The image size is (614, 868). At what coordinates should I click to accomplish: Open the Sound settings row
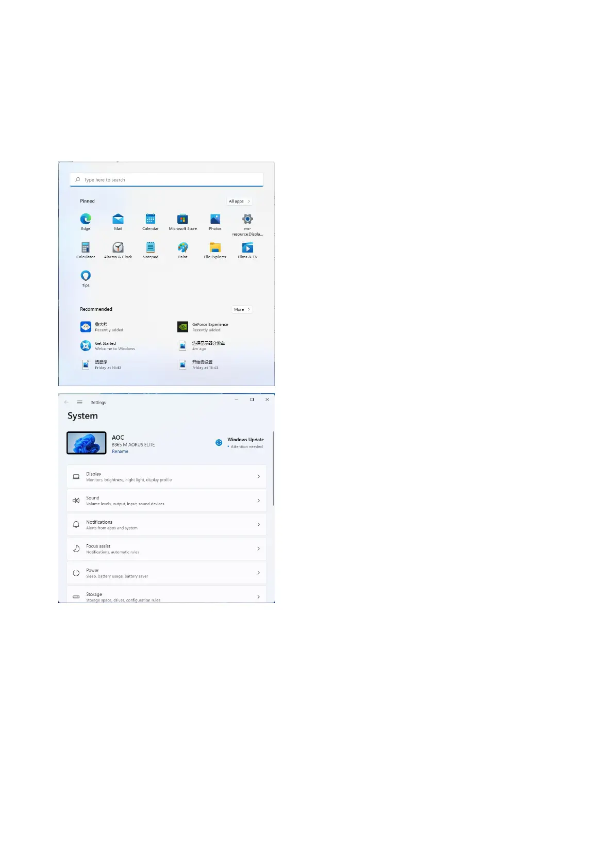167,500
